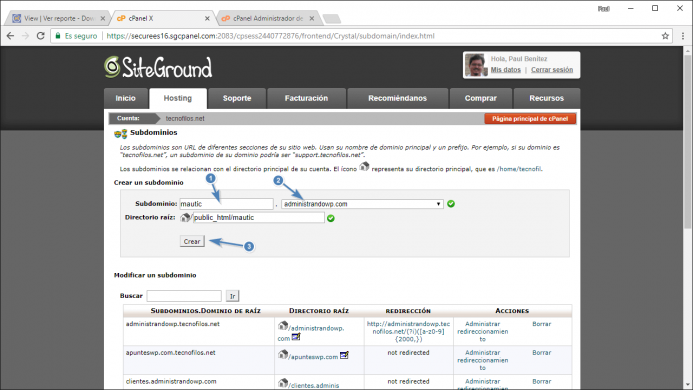693x390 pixels.
Task: Click the Buscar search field
Action: (184, 296)
